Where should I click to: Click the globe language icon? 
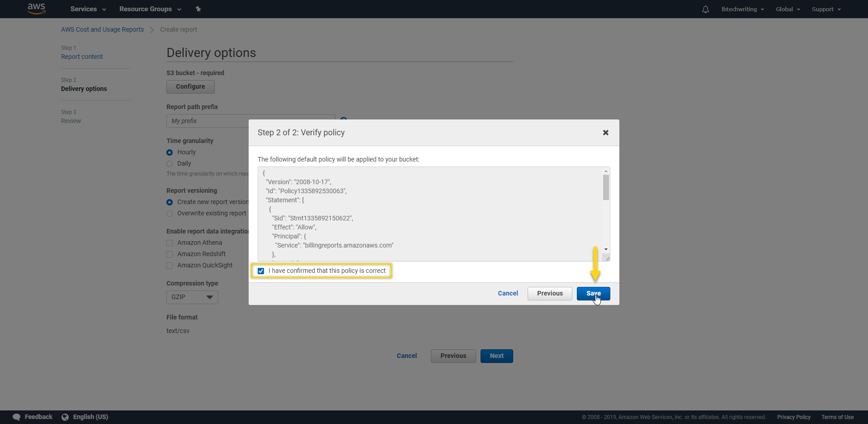point(65,417)
